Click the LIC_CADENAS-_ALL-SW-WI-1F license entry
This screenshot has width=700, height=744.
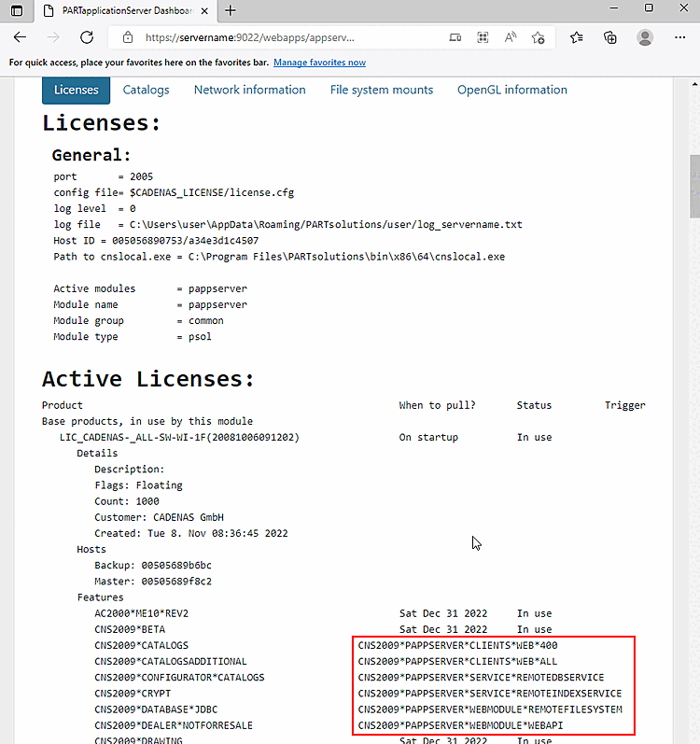pyautogui.click(x=179, y=438)
